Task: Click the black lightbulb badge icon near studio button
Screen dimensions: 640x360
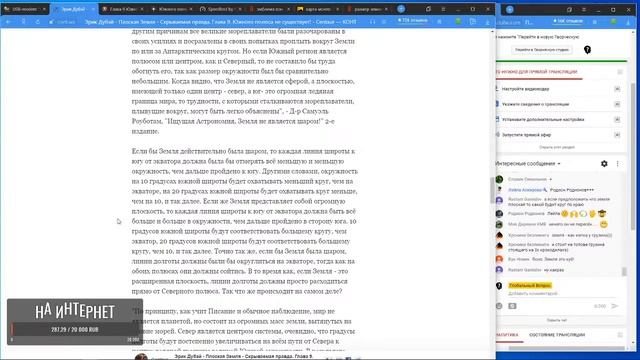Action: (587, 50)
